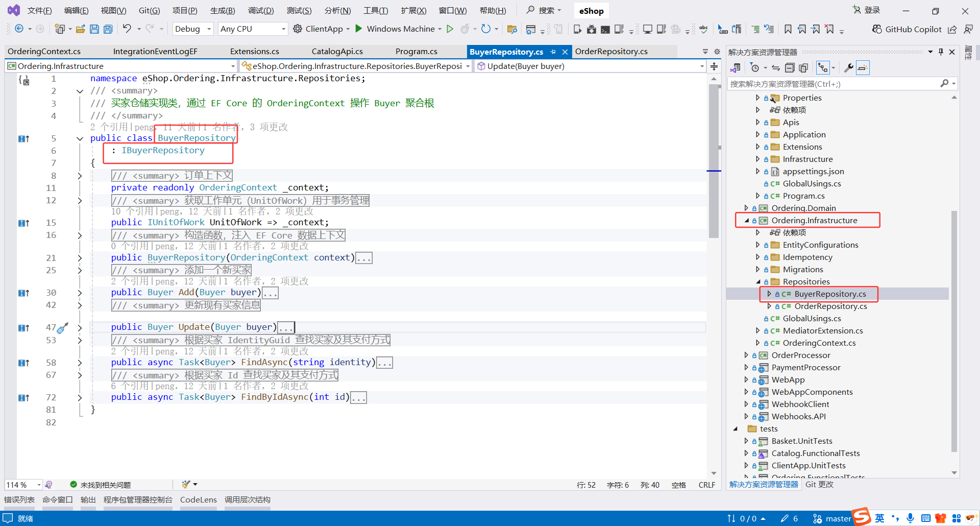Toggle the 英 input language indicator
The image size is (980, 526).
[880, 518]
